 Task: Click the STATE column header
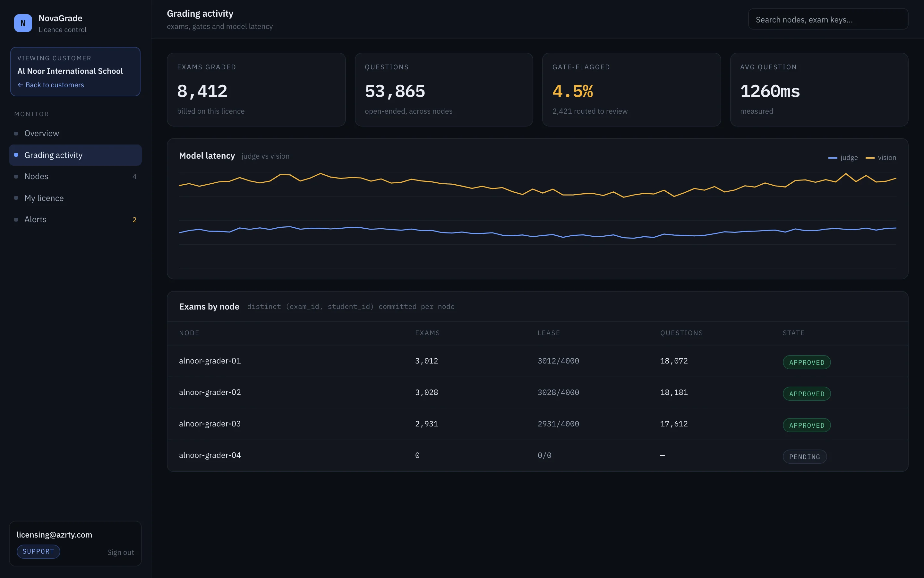click(793, 333)
